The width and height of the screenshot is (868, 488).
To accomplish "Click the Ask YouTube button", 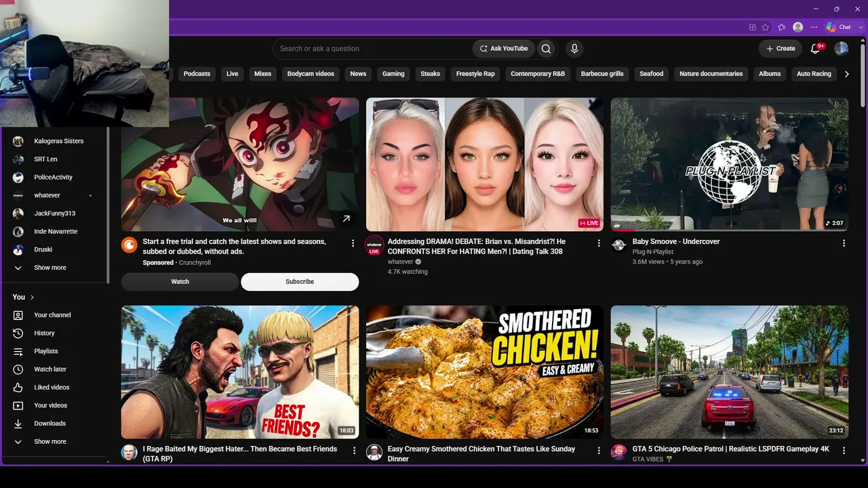I will 504,49.
